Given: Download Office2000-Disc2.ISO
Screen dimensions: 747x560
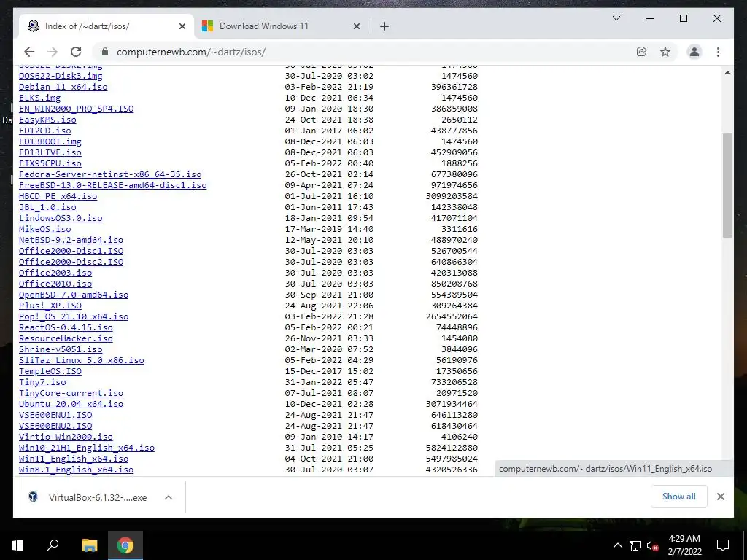Looking at the screenshot, I should point(71,262).
